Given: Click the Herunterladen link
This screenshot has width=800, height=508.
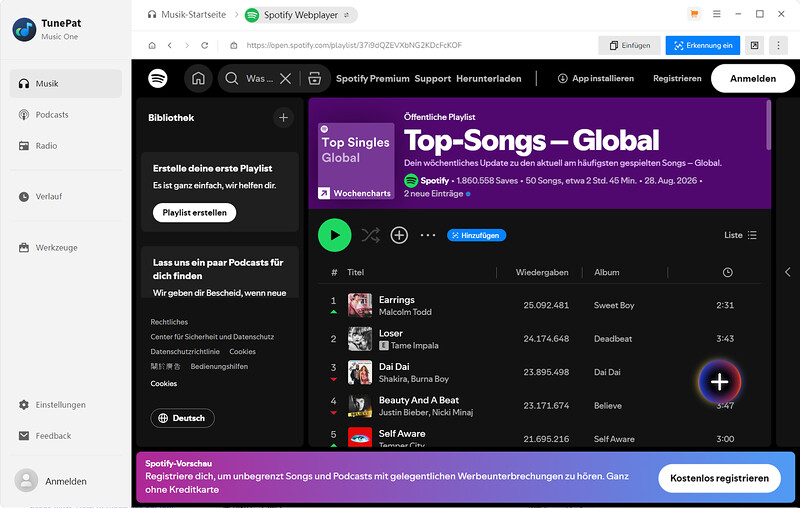Looking at the screenshot, I should (x=489, y=79).
